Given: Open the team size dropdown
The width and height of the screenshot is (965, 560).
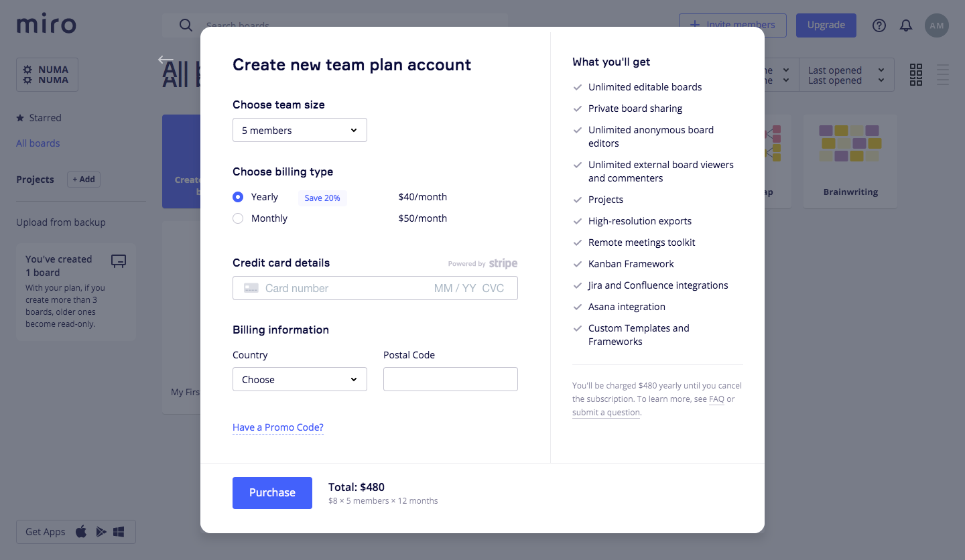Looking at the screenshot, I should (x=300, y=130).
